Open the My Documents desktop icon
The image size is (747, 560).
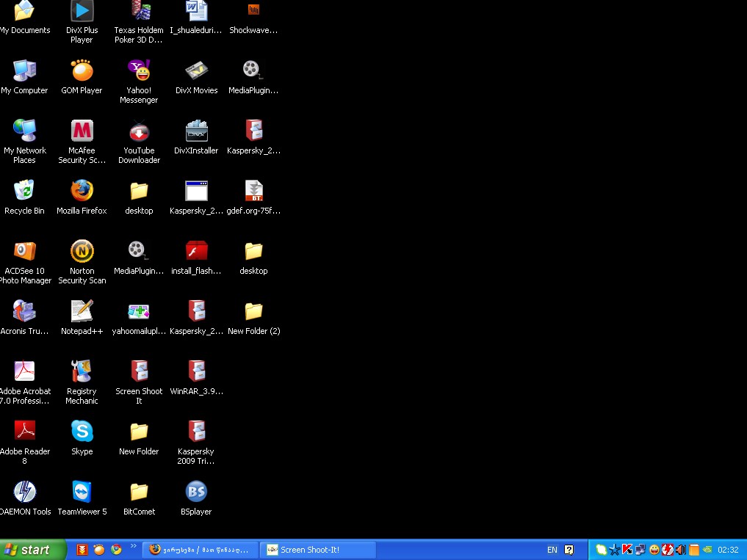point(24,18)
